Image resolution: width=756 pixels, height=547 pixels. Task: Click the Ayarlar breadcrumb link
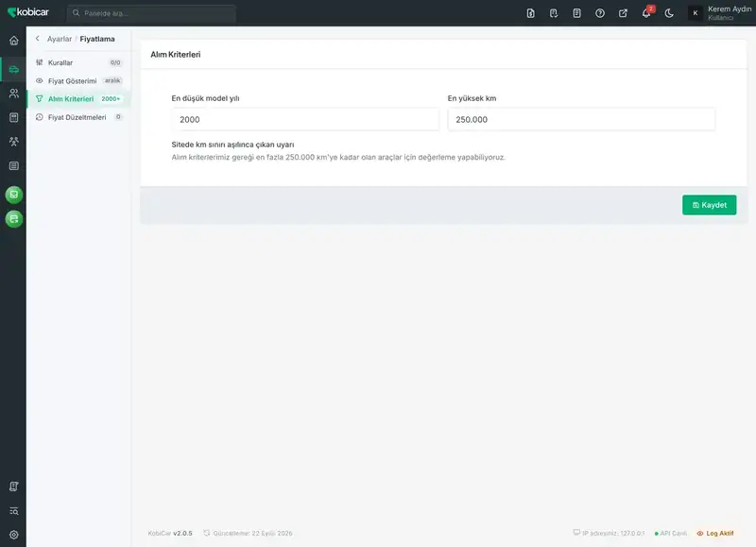pyautogui.click(x=60, y=39)
